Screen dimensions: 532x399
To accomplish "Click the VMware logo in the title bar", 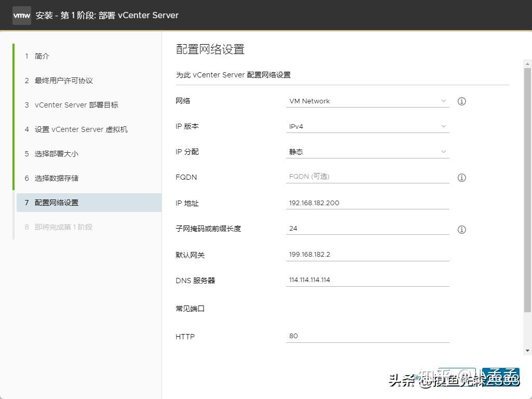I will click(x=21, y=15).
